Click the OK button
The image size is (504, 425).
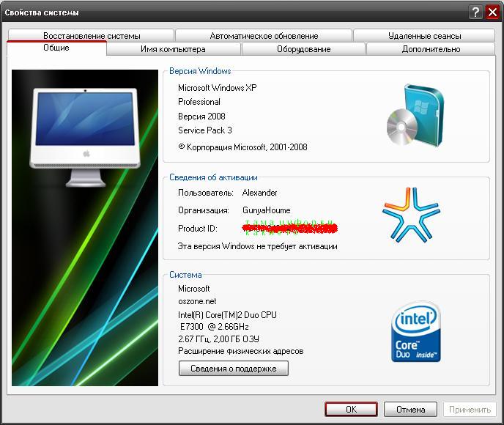351,410
